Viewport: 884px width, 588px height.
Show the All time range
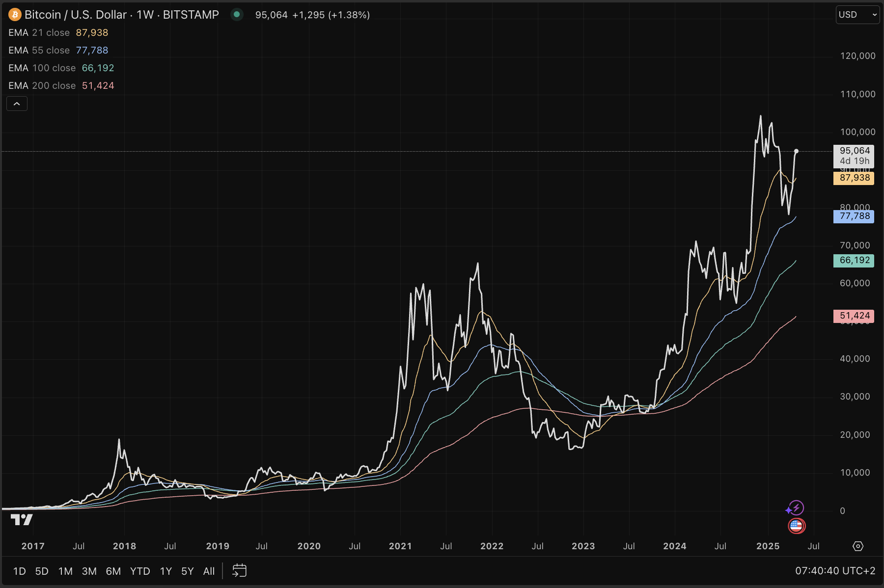(x=209, y=571)
